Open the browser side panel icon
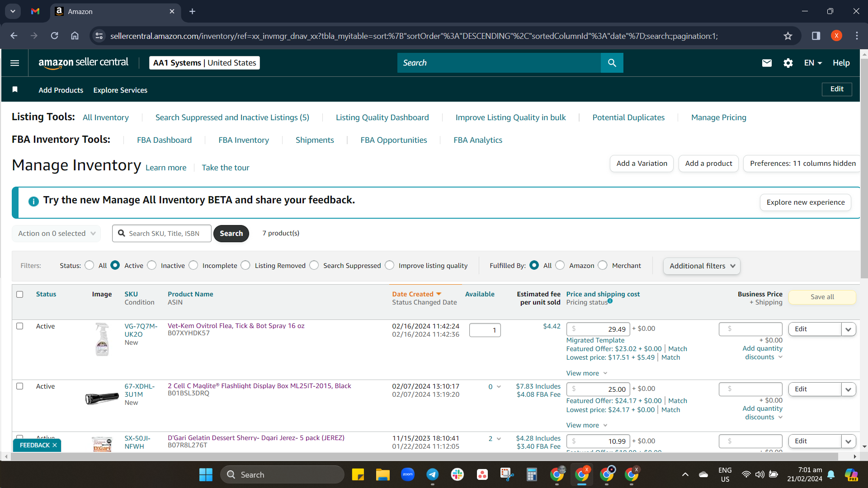 tap(816, 36)
